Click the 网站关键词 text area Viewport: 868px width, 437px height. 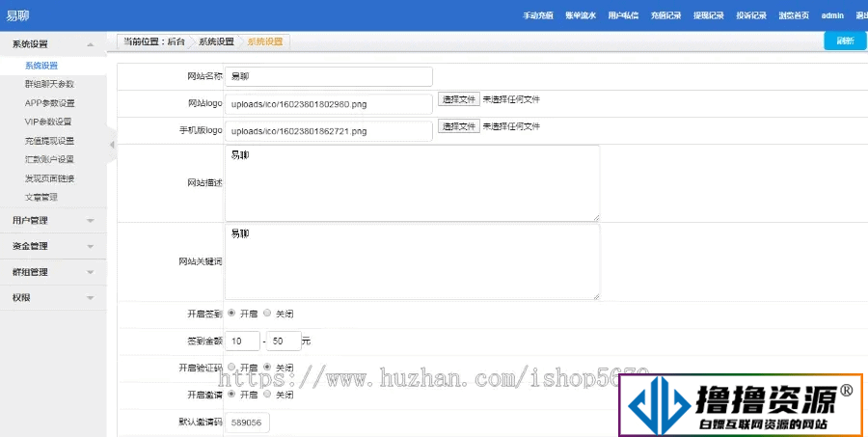[x=413, y=262]
